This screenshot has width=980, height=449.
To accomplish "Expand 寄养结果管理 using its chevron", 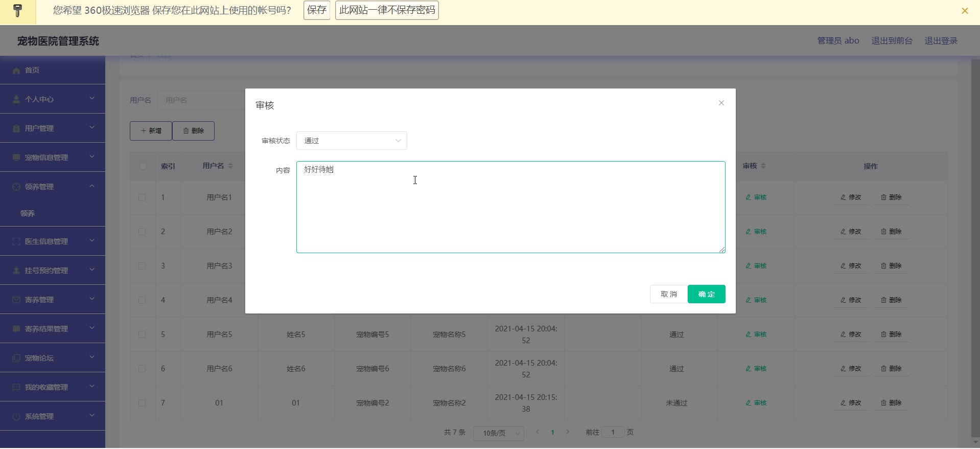I will pos(92,328).
